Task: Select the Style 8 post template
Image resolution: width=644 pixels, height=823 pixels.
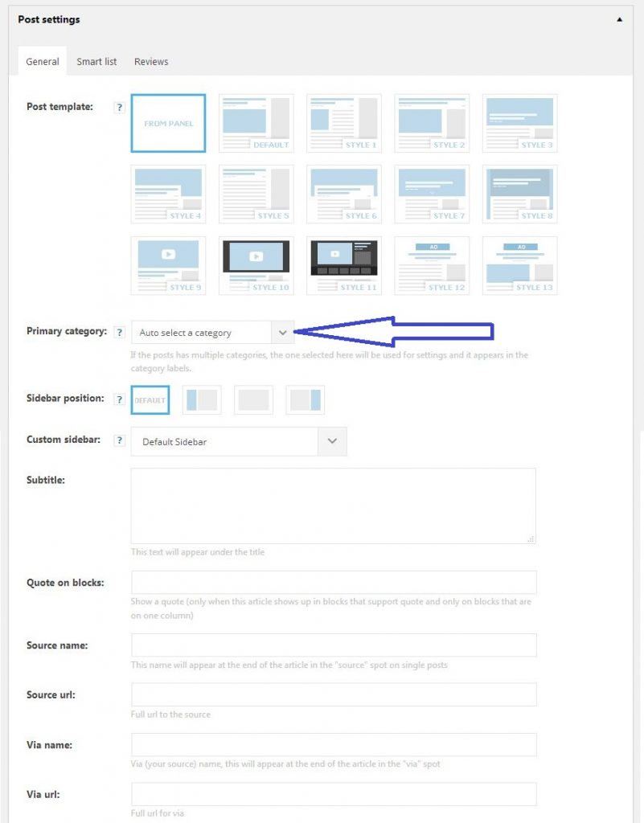Action: click(x=519, y=194)
